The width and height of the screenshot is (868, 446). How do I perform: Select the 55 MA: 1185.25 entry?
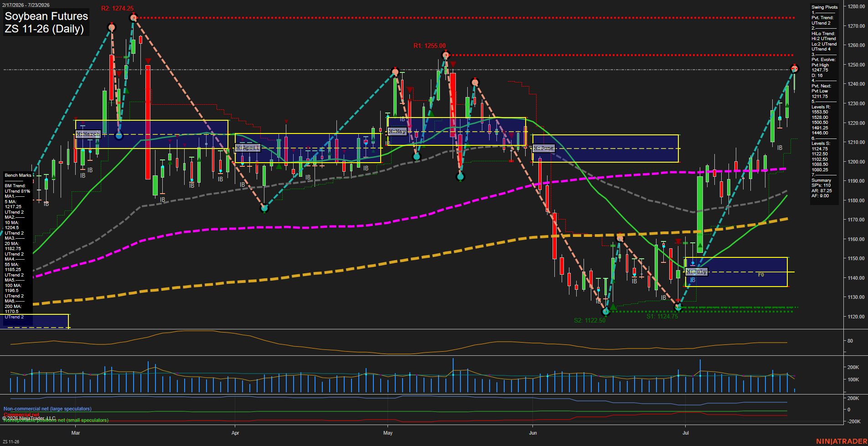point(13,267)
